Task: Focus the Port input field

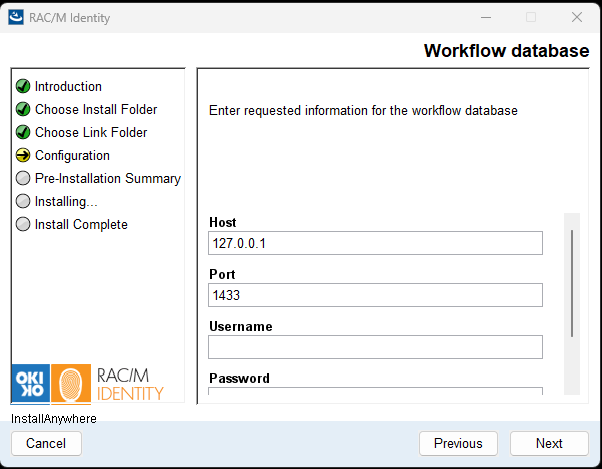Action: click(x=375, y=295)
